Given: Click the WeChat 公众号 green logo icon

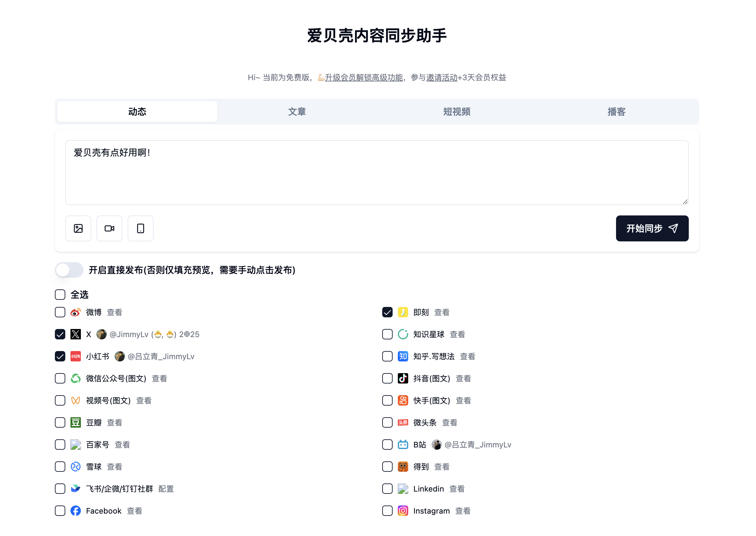Looking at the screenshot, I should pos(76,379).
